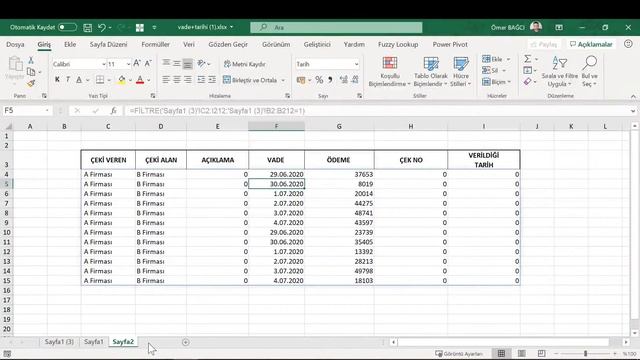This screenshot has width=640, height=360.
Task: Switch to the Formüller tab
Action: pos(156,44)
